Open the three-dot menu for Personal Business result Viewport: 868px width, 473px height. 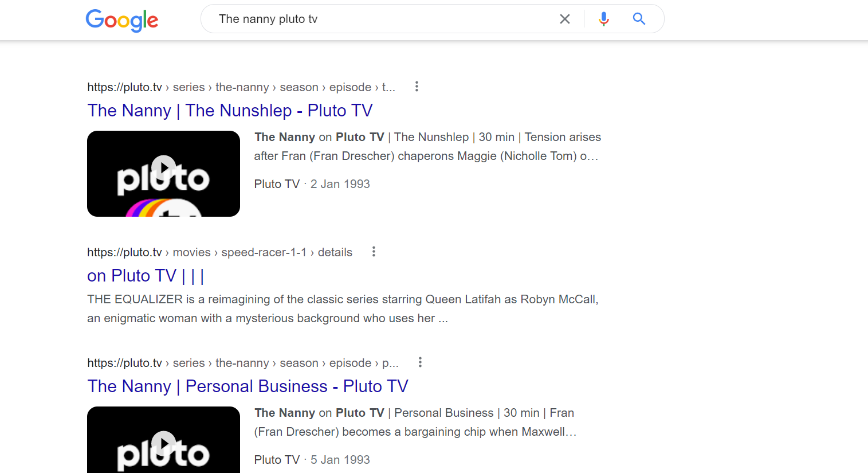tap(420, 362)
